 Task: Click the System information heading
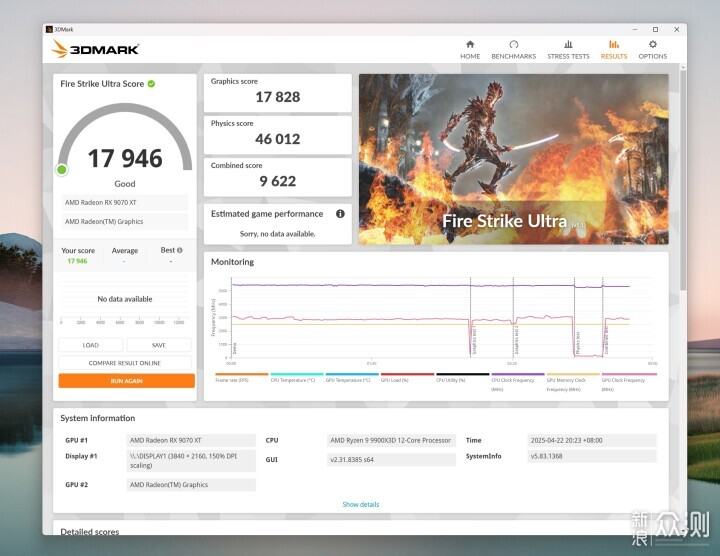click(x=98, y=418)
